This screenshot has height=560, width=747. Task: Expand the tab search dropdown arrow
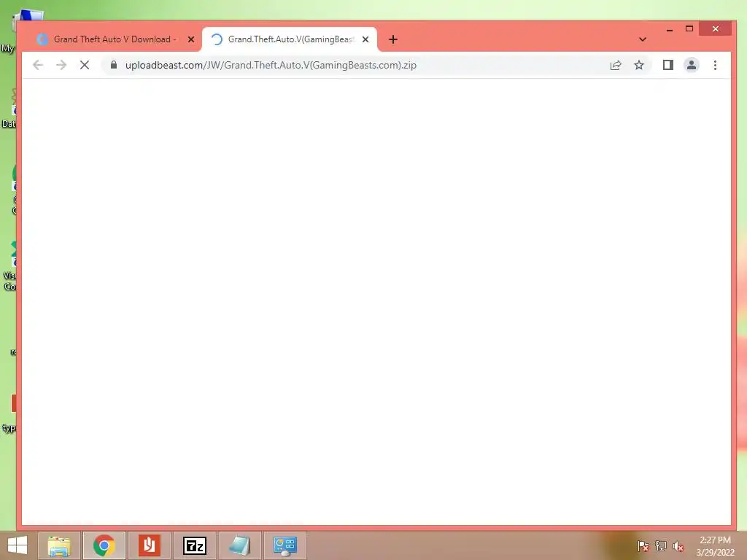click(x=643, y=39)
